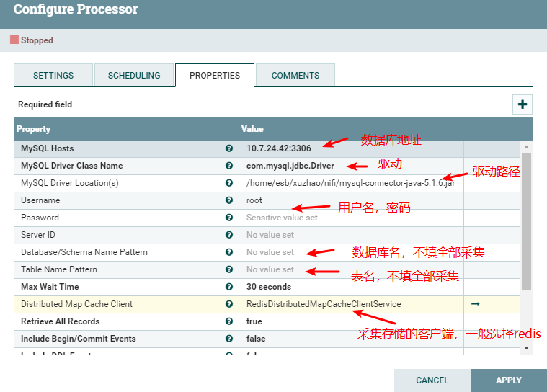
Task: Select the PROPERTIES tab
Action: pos(215,76)
